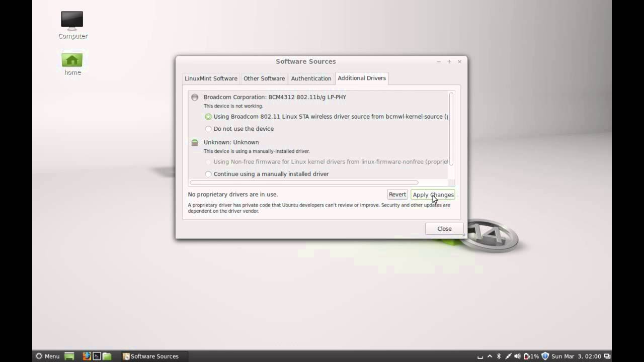Click 'Unknown: Unknown' device label
The height and width of the screenshot is (362, 644).
coord(231,142)
